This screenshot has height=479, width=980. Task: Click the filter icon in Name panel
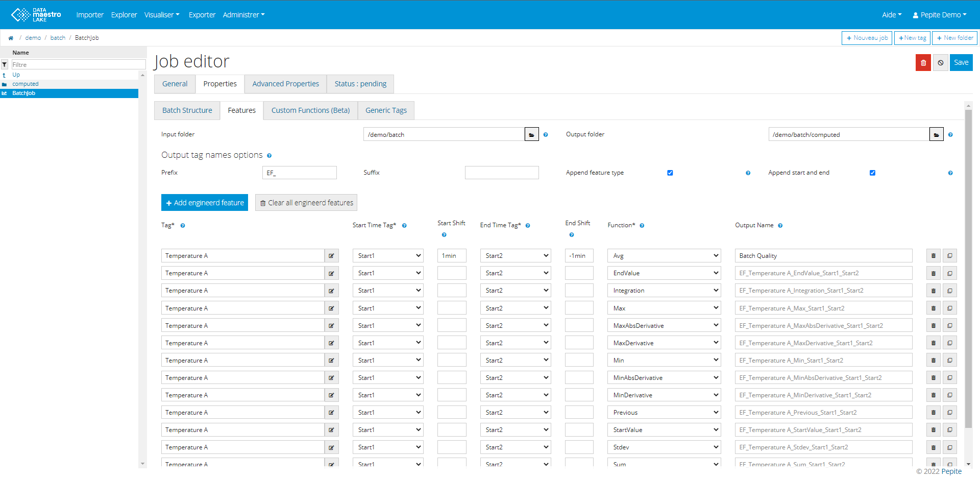tap(5, 65)
